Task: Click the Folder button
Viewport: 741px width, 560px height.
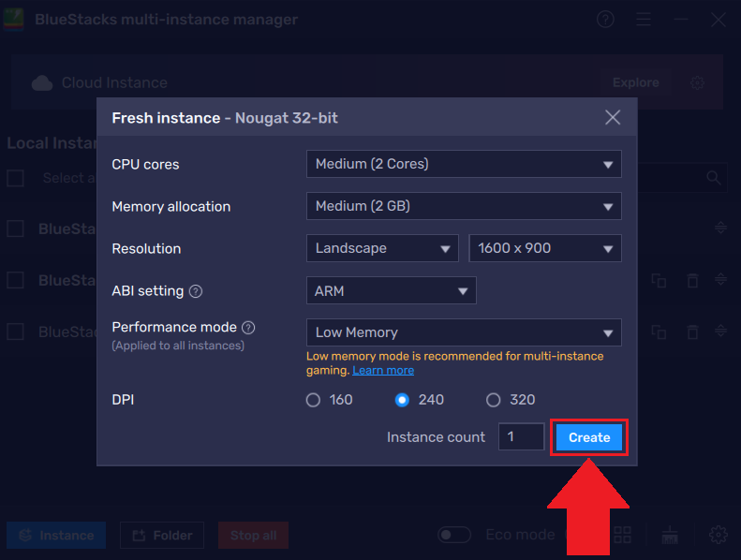Action: [162, 536]
